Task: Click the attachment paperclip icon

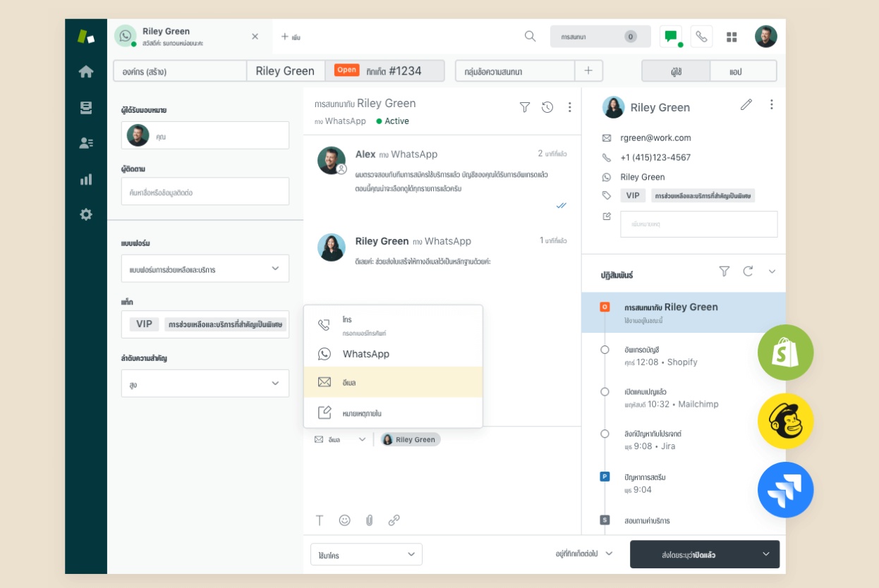Action: (x=369, y=520)
